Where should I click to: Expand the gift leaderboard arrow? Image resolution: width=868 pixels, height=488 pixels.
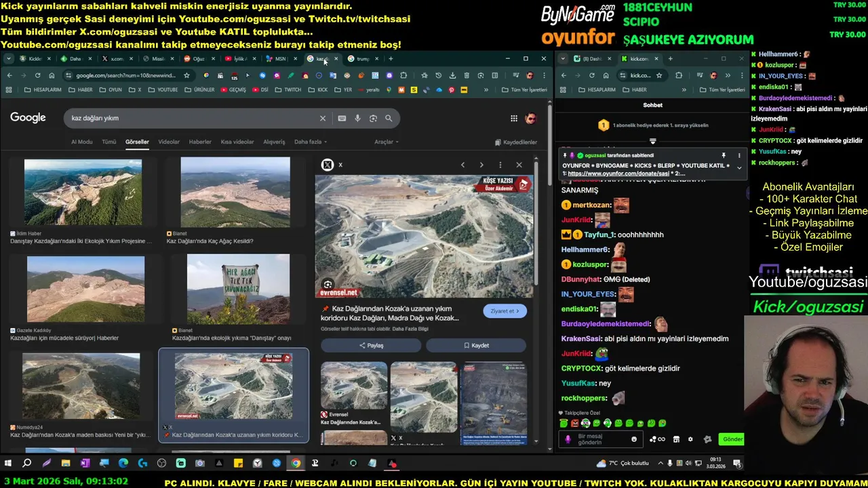653,141
